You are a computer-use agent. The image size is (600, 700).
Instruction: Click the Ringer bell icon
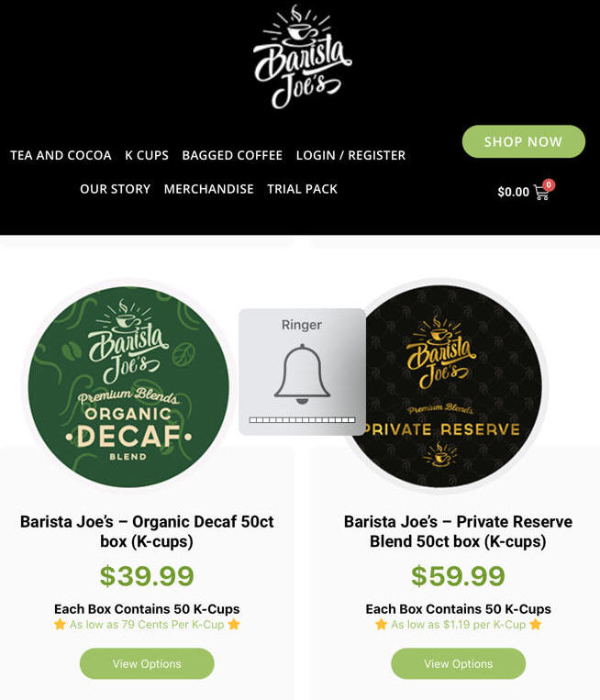pyautogui.click(x=302, y=373)
